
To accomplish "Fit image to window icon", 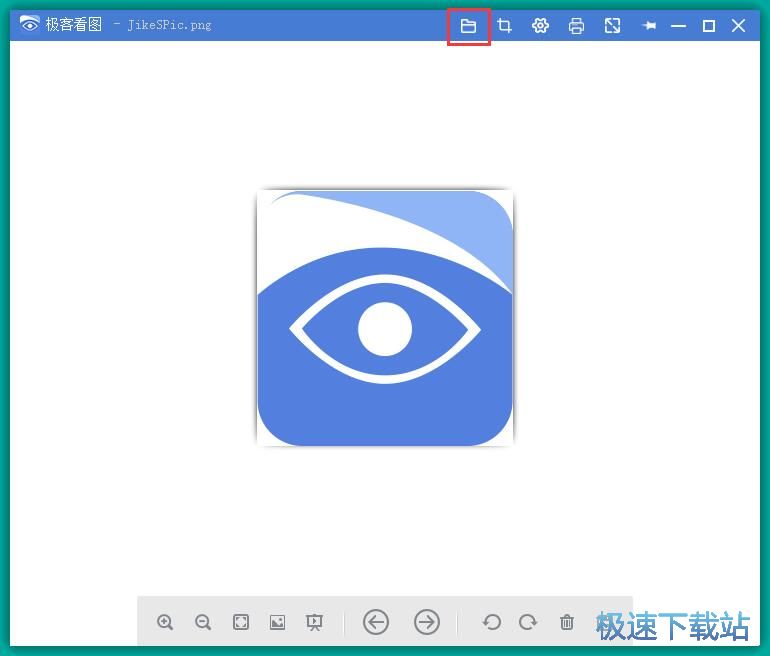I will pyautogui.click(x=241, y=622).
